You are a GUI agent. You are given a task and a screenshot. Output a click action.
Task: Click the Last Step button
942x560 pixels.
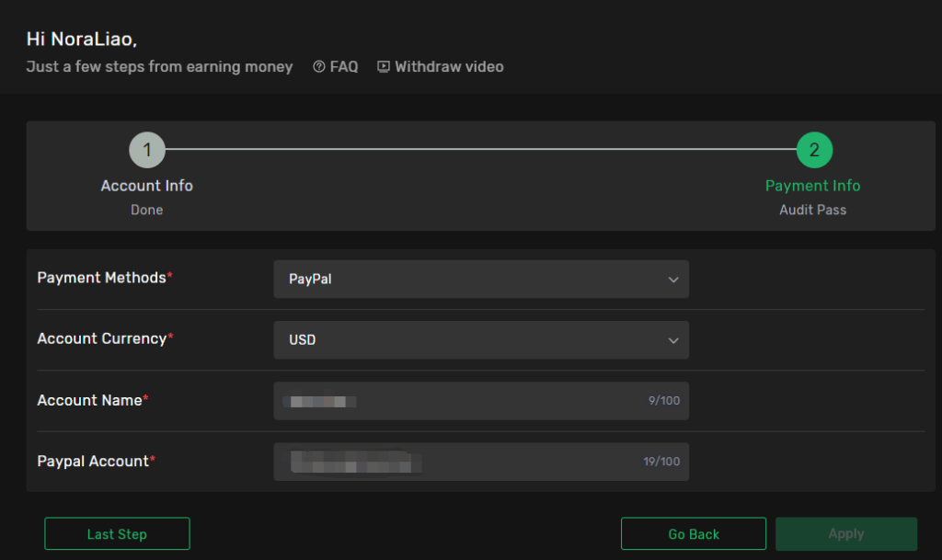[x=117, y=533]
